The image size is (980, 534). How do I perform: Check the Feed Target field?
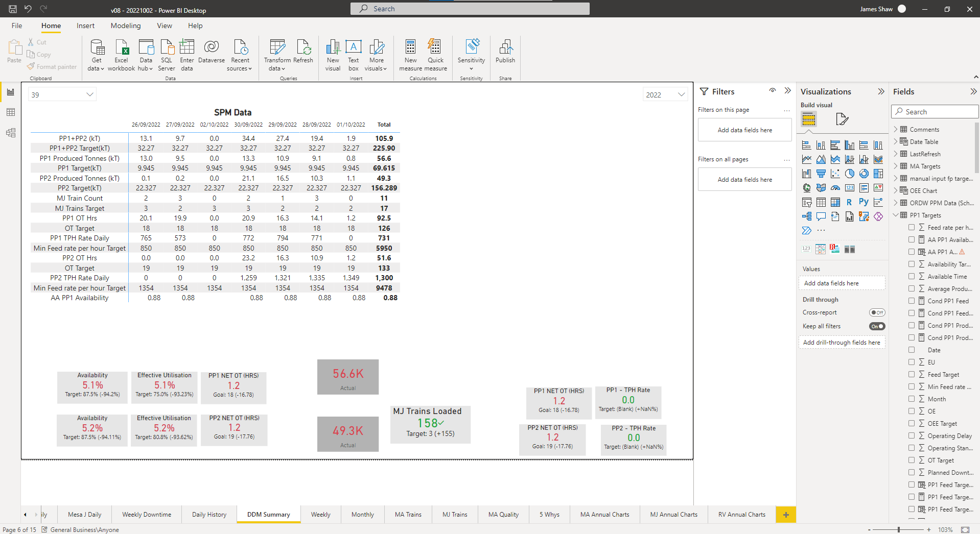pos(912,374)
